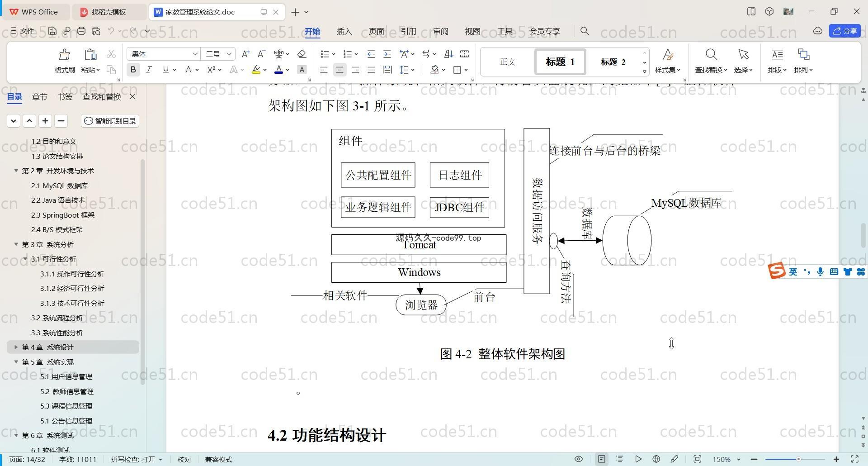Open the bullet list dropdown arrow
Screen dimensions: 868x466
coord(334,54)
